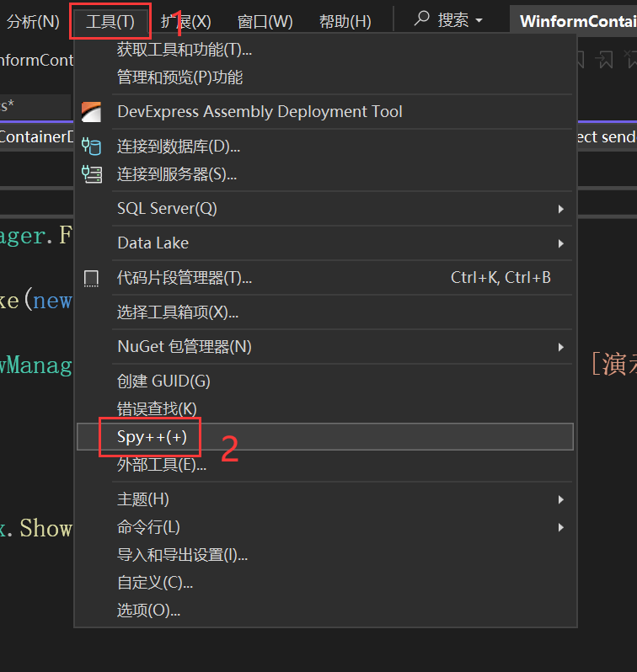The height and width of the screenshot is (672, 637).
Task: Expand the 主题 submenu arrow
Action: tap(560, 499)
